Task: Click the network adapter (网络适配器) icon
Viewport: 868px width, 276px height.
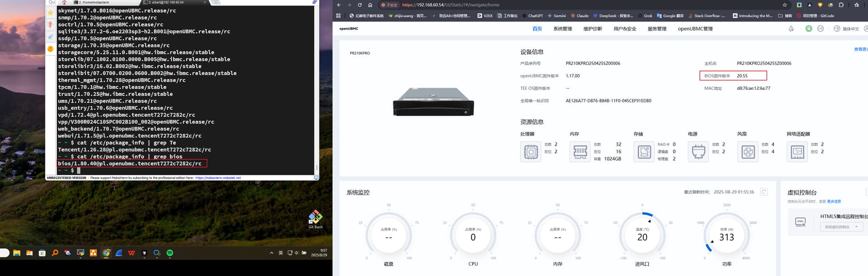Action: pos(797,152)
